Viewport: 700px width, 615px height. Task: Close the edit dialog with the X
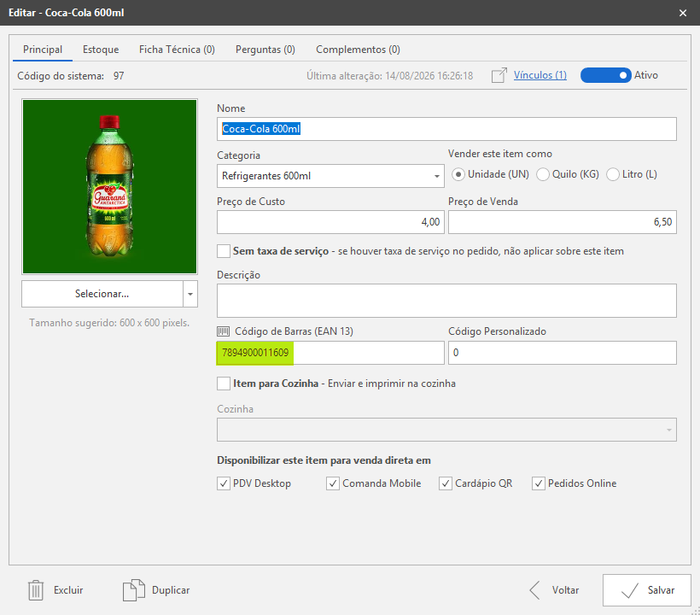point(683,13)
